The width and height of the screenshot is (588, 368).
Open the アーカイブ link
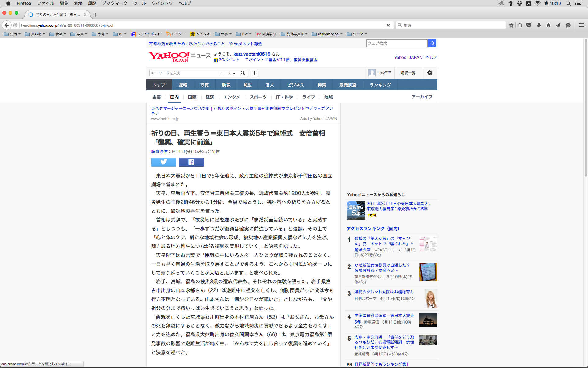coord(421,97)
